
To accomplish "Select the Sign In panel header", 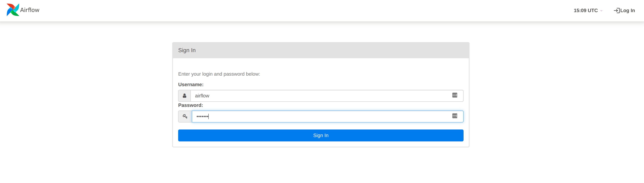I will tap(187, 50).
